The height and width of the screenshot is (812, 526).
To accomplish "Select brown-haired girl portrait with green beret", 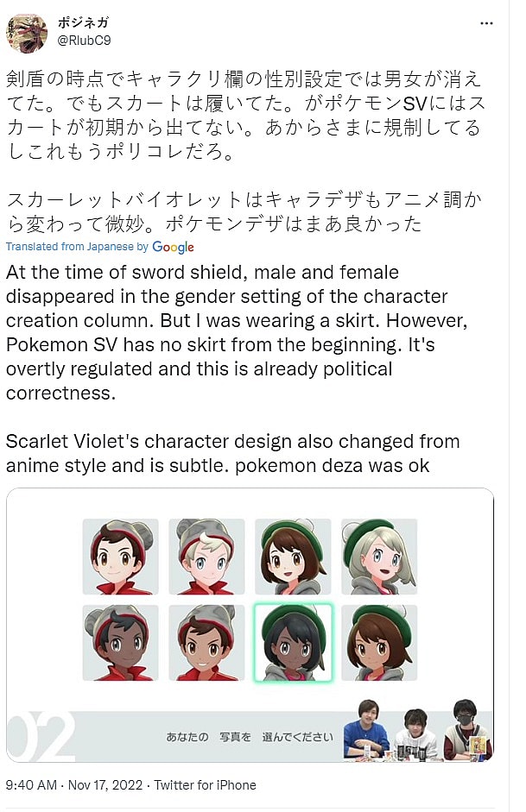I will 293,557.
